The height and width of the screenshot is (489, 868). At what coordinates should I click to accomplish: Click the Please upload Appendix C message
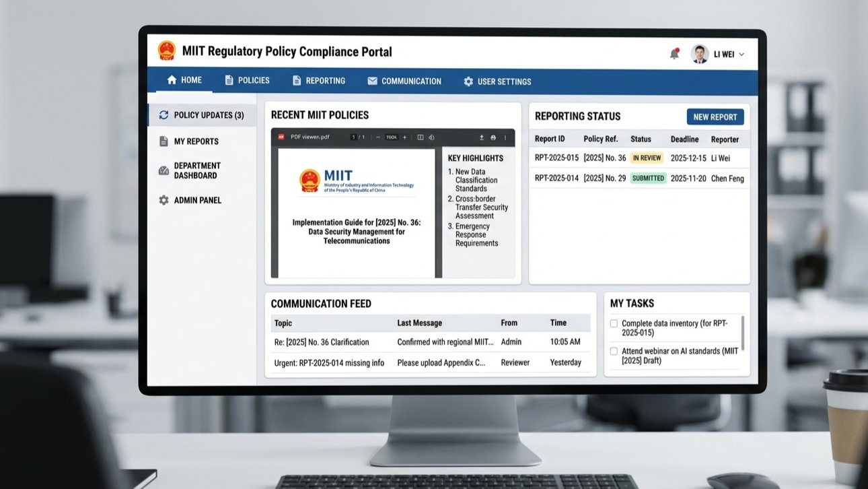click(441, 363)
